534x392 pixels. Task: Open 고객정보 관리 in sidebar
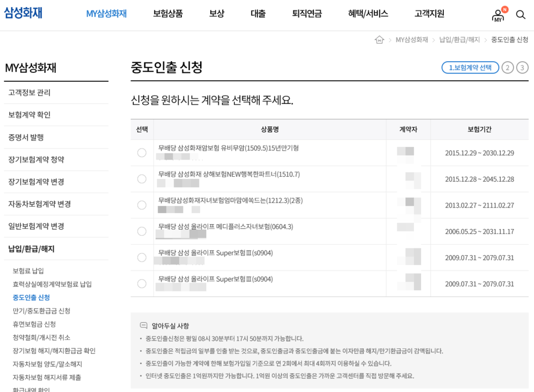[x=29, y=93]
